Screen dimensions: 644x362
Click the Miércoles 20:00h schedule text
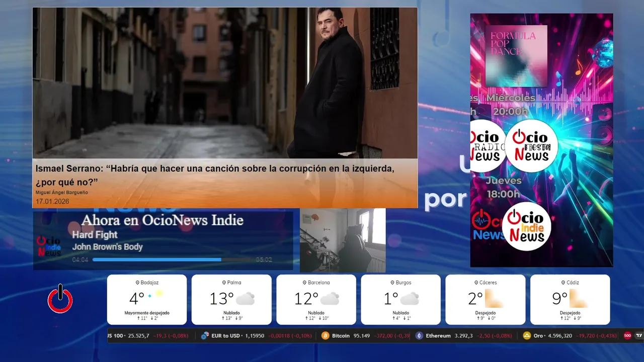[511, 105]
